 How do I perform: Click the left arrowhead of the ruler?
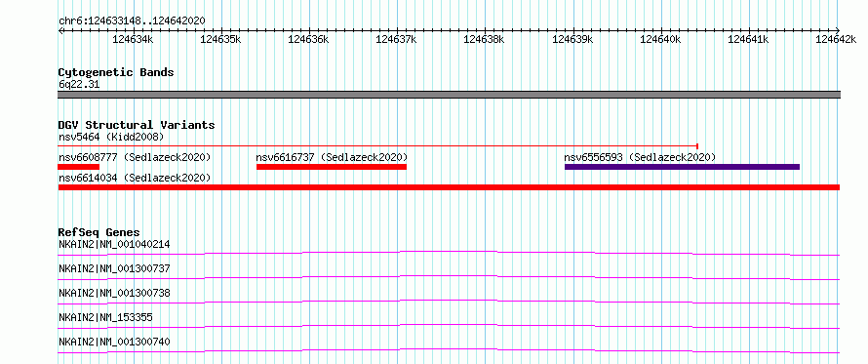[60, 30]
